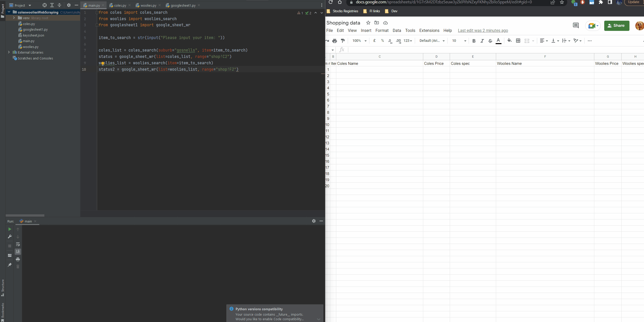Viewport: 644px width, 322px height.
Task: Open the Extensions menu in Sheets
Action: (429, 30)
